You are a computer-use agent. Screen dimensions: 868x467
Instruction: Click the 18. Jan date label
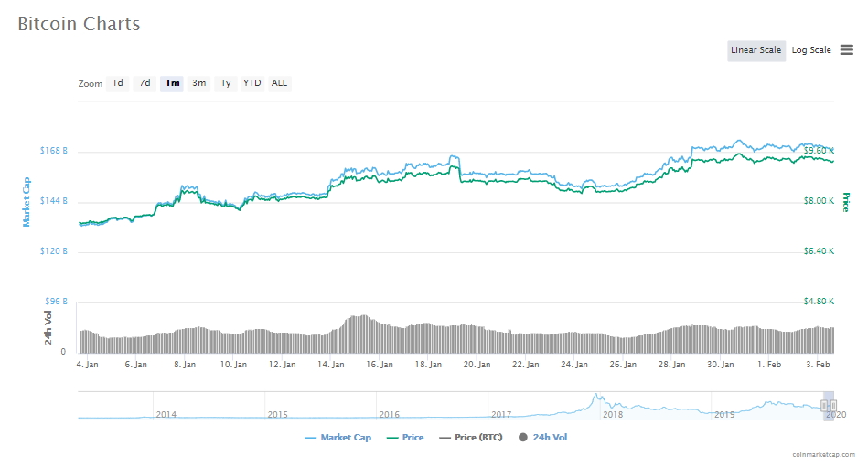point(428,365)
